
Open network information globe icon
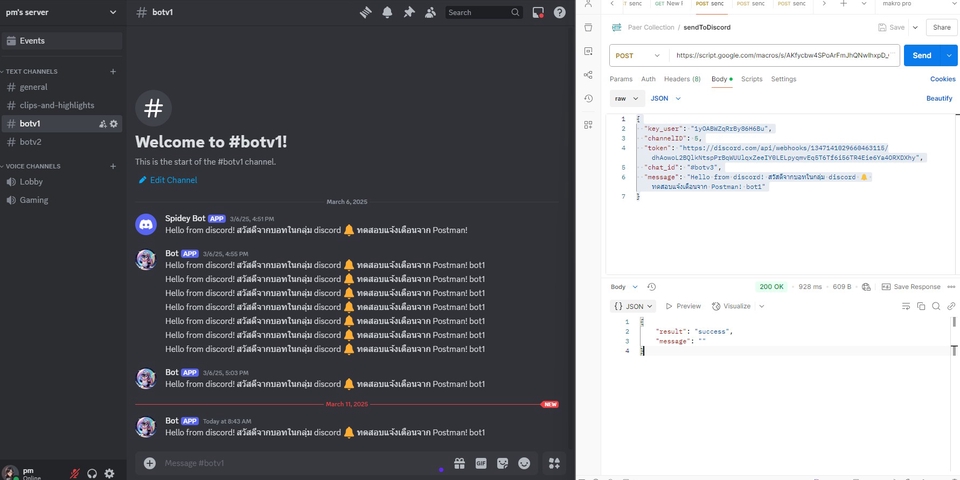[866, 287]
